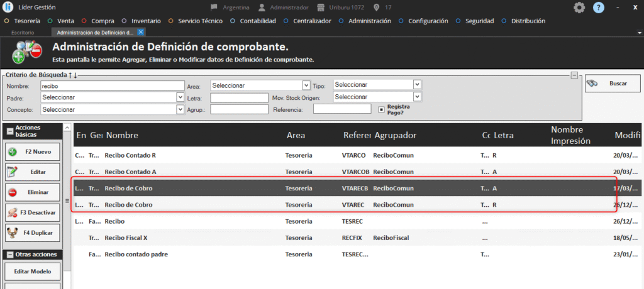This screenshot has height=289, width=644.
Task: Click the green plus icon for F2 Nuevo
Action: pyautogui.click(x=13, y=151)
